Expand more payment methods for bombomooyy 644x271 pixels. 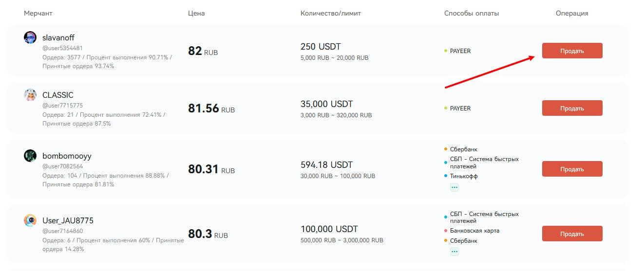[x=454, y=187]
